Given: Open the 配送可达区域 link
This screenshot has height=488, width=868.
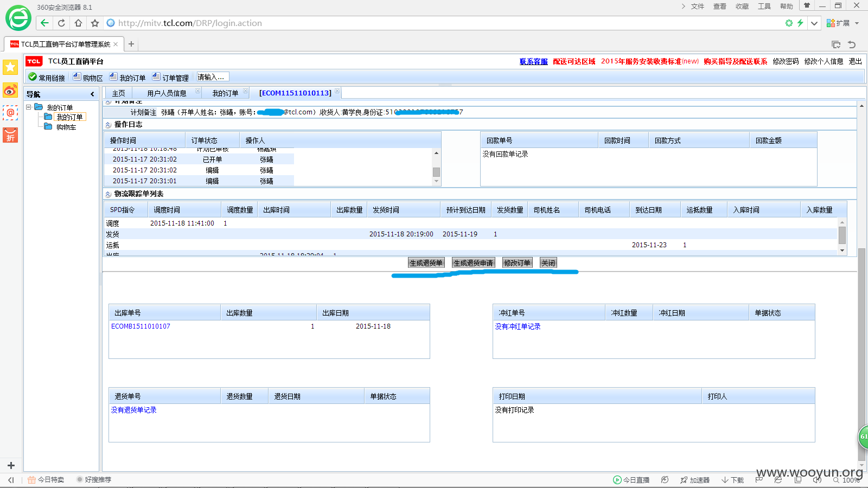Looking at the screenshot, I should click(x=574, y=61).
